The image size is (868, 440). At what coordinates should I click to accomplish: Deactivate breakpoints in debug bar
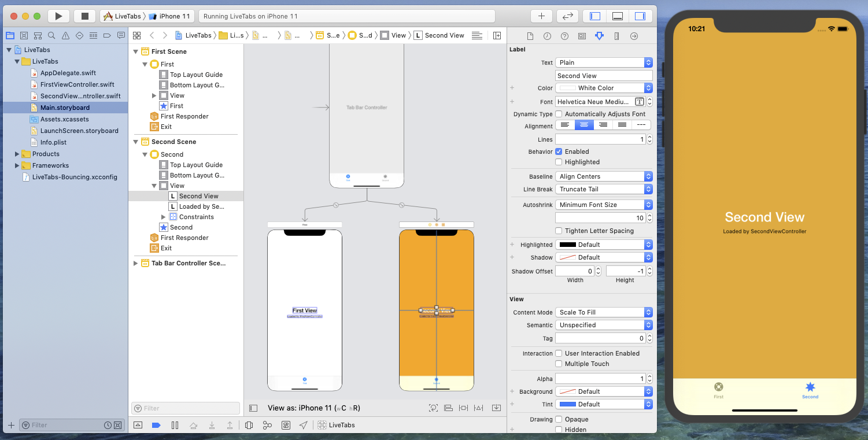(x=156, y=425)
